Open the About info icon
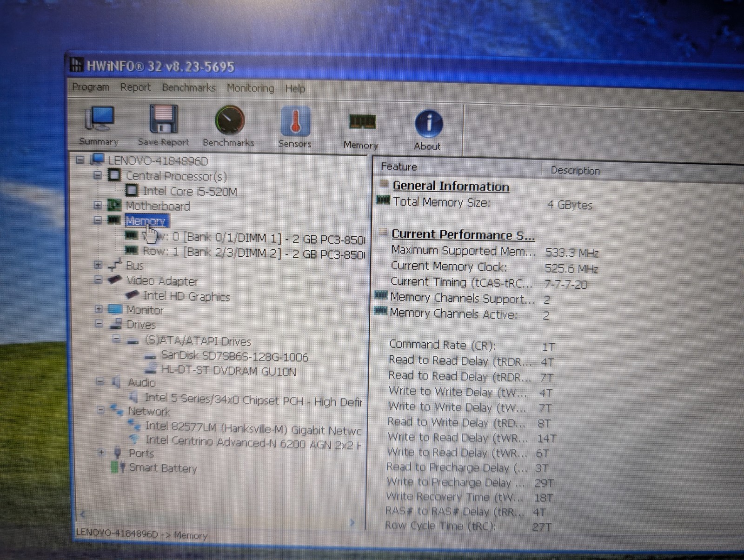Viewport: 744px width, 560px height. point(428,123)
